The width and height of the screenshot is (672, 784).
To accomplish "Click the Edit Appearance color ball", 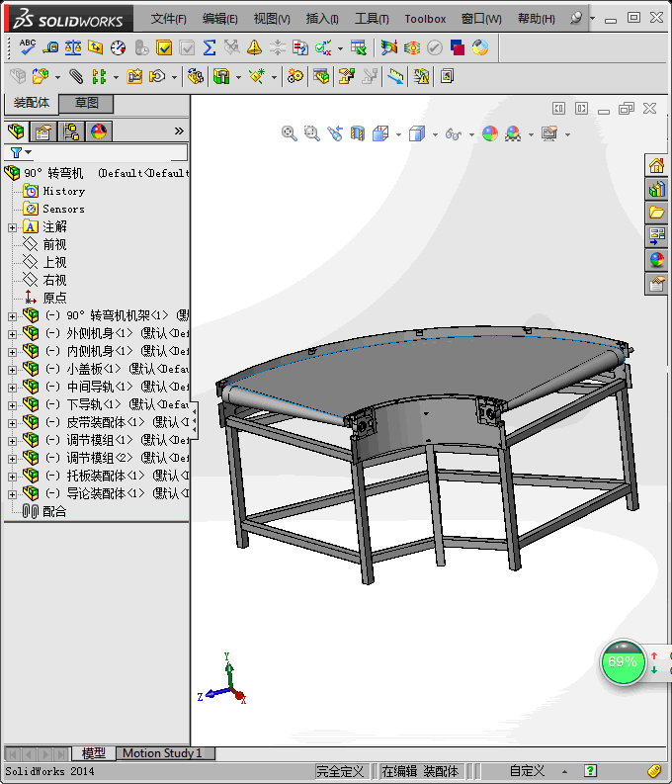I will [x=490, y=133].
